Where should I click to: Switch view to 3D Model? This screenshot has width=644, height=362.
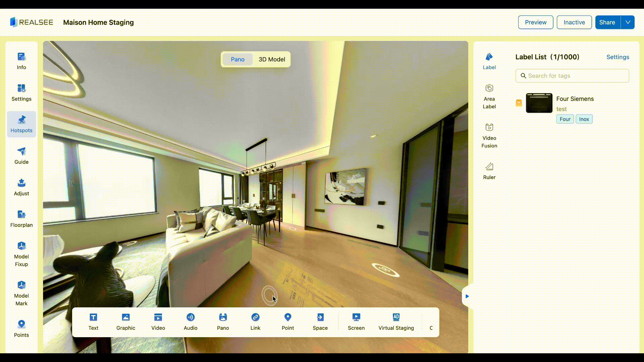coord(272,59)
